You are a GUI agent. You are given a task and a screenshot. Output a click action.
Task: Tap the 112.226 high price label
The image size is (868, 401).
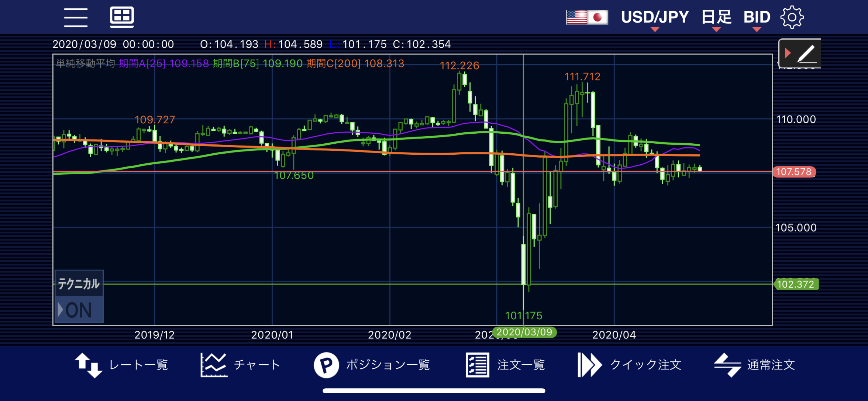pos(459,65)
